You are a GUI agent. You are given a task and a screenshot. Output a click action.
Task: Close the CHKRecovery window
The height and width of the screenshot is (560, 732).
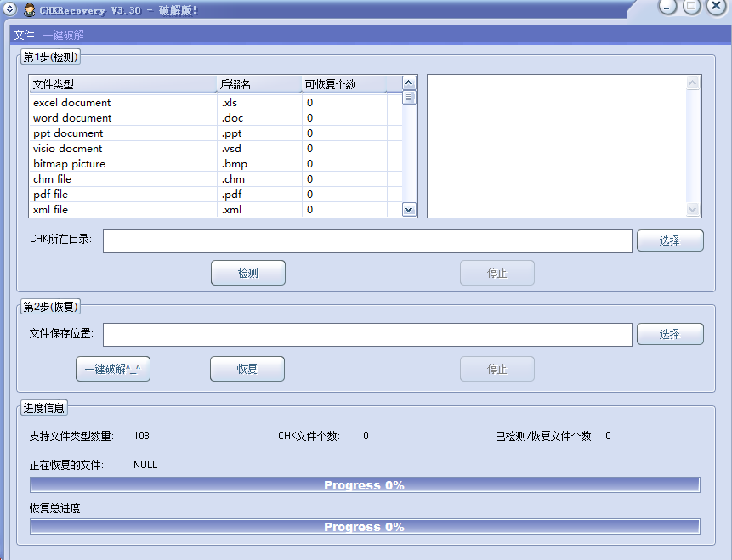[x=716, y=7]
